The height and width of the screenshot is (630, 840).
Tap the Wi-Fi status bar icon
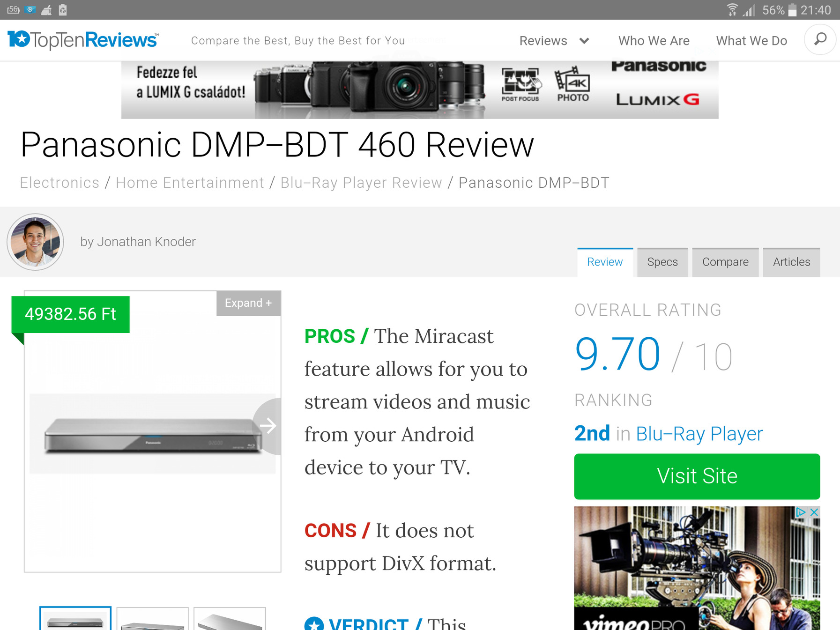coord(732,10)
